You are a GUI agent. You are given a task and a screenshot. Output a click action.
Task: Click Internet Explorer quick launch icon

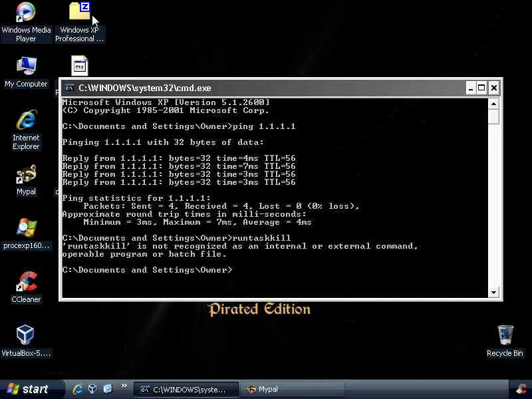click(78, 389)
